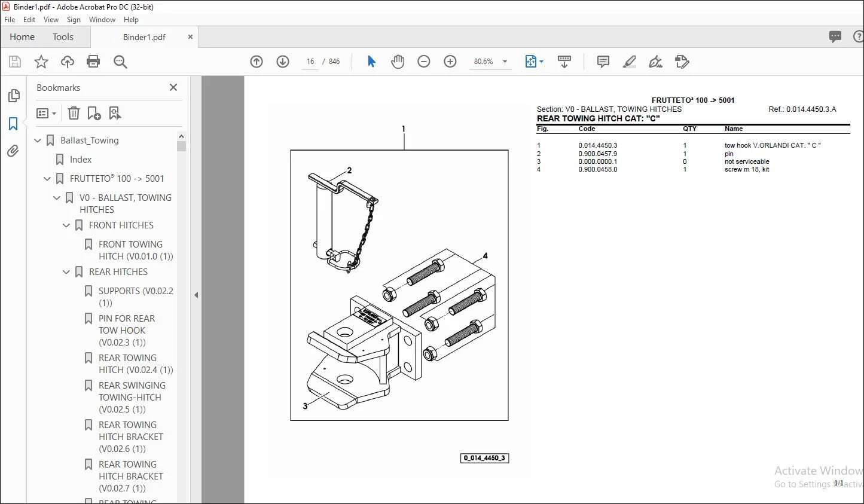The width and height of the screenshot is (864, 504).
Task: Collapse the Ballast_Towing bookmark
Action: pyautogui.click(x=38, y=140)
